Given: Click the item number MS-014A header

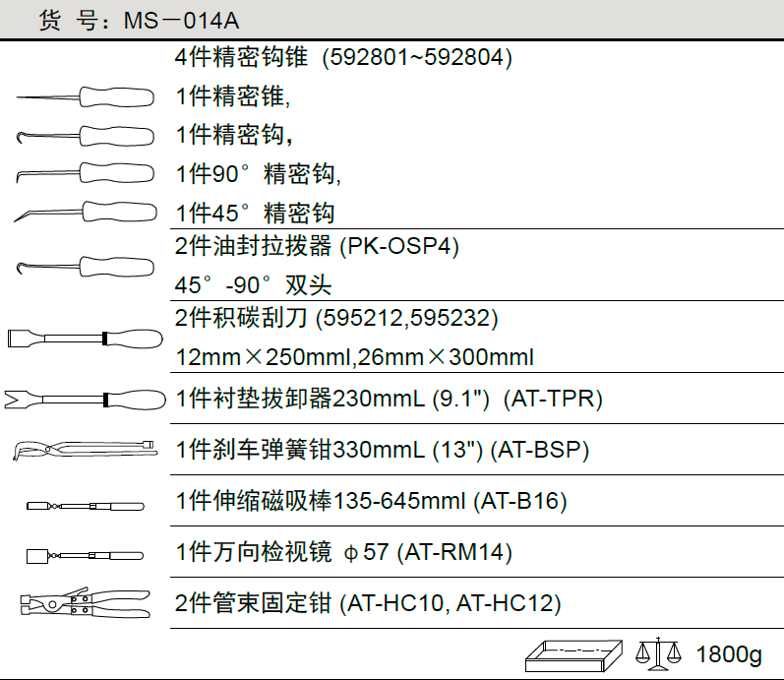Looking at the screenshot, I should [x=139, y=20].
